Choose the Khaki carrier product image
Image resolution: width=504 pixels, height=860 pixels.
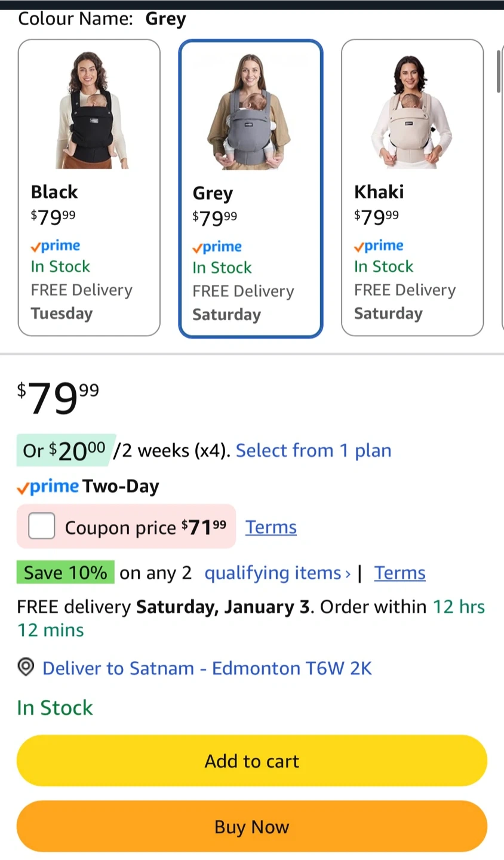pyautogui.click(x=412, y=110)
